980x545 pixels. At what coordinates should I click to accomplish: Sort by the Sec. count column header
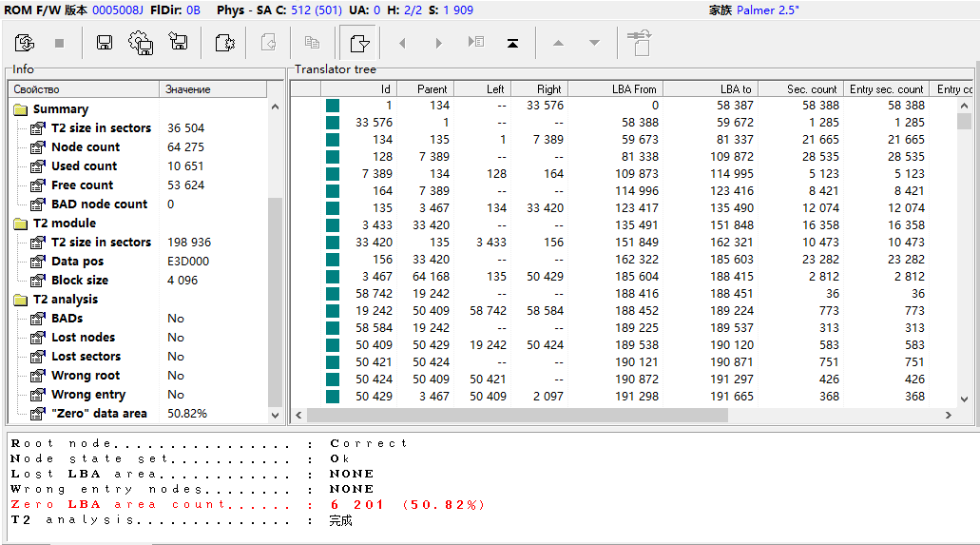pyautogui.click(x=800, y=88)
